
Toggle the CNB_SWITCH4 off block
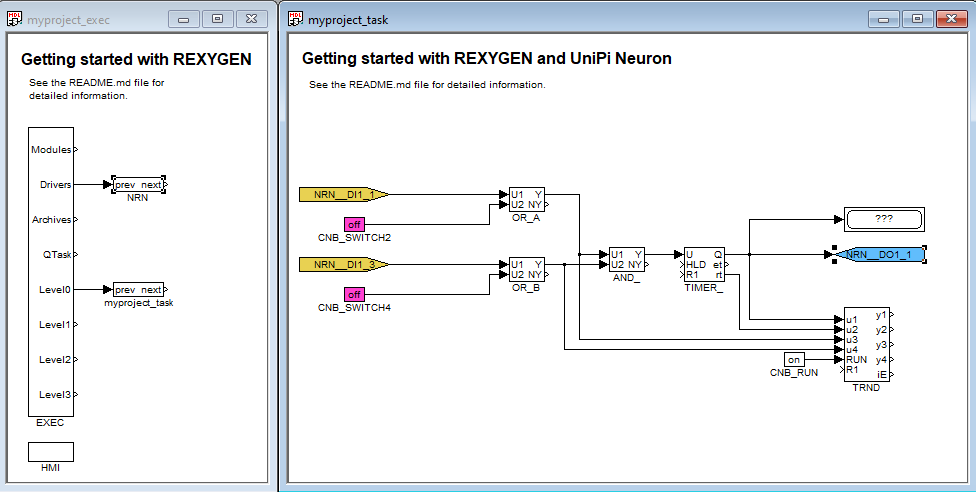pos(354,295)
